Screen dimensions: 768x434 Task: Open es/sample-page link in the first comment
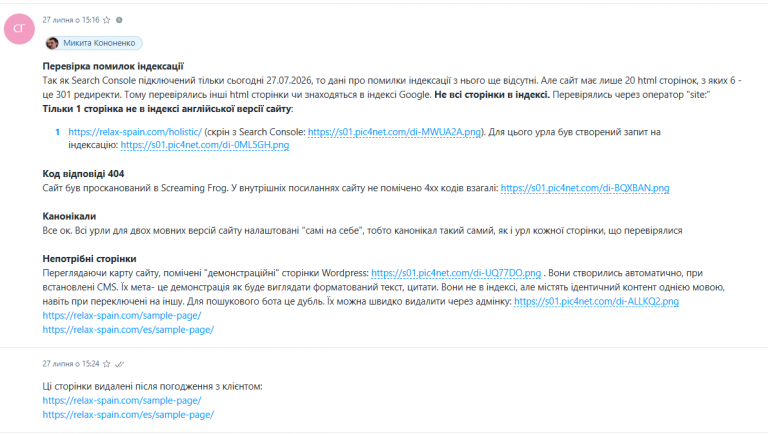pos(128,330)
